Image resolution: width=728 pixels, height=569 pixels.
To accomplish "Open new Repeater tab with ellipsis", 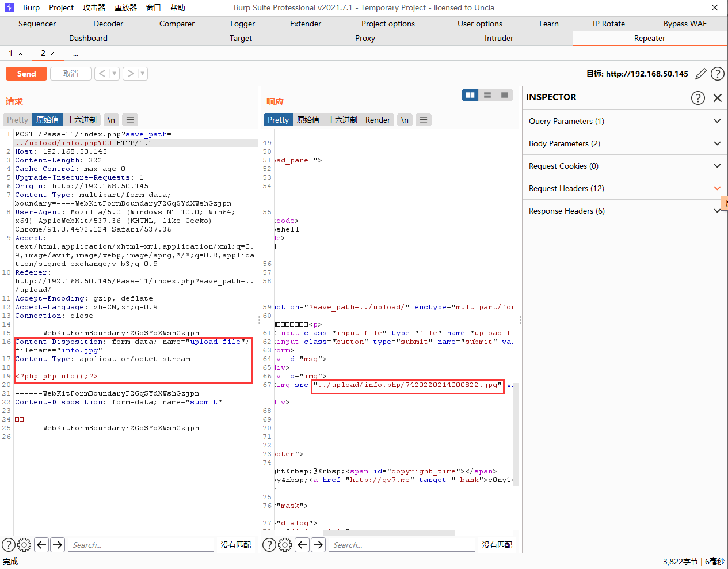I will [75, 53].
